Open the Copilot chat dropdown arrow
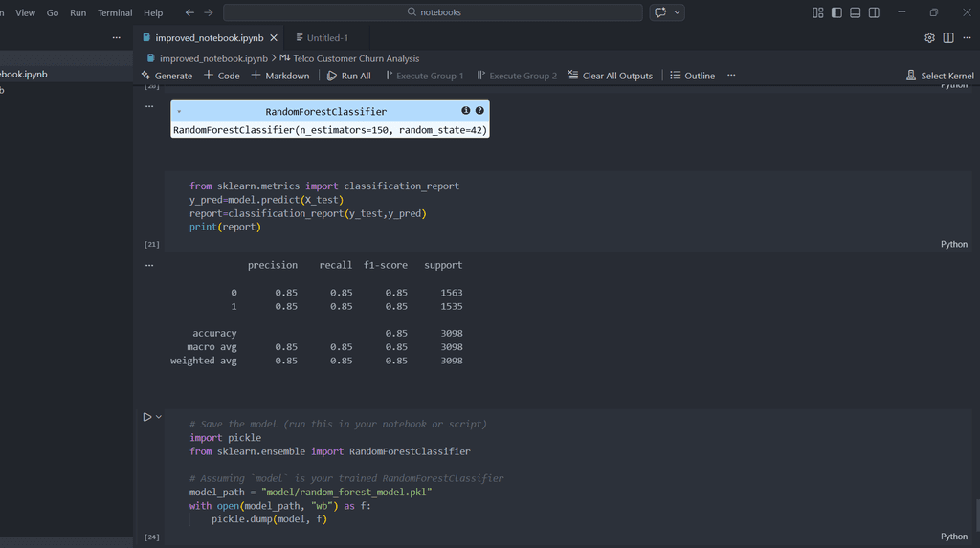The width and height of the screenshot is (980, 548). pyautogui.click(x=678, y=12)
